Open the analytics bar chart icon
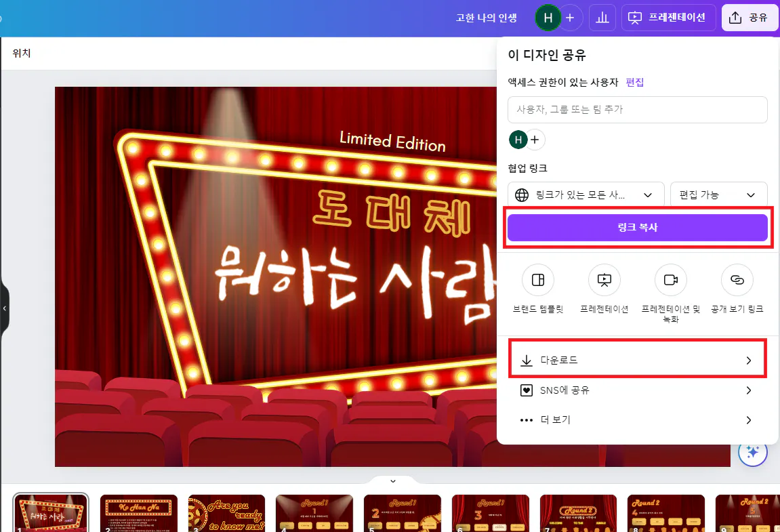780x532 pixels. [602, 18]
